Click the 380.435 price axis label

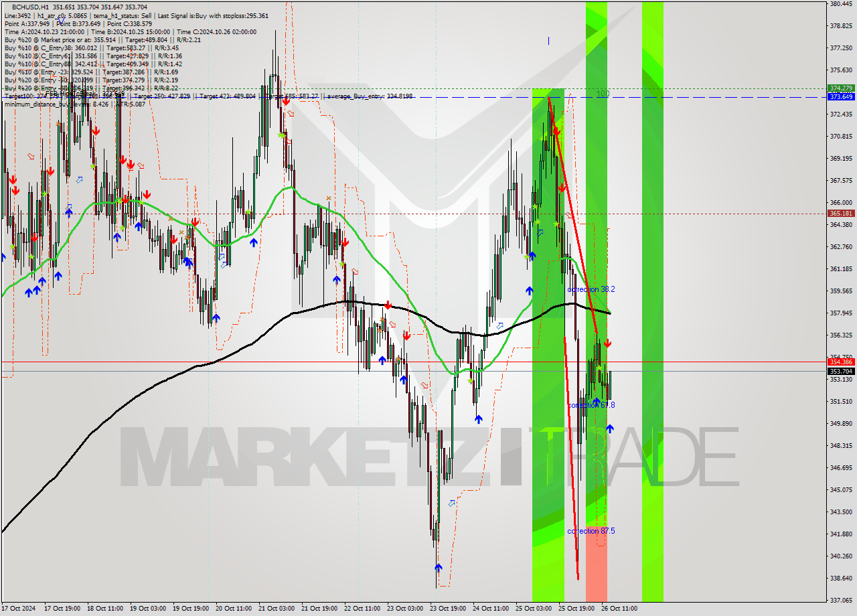841,4
